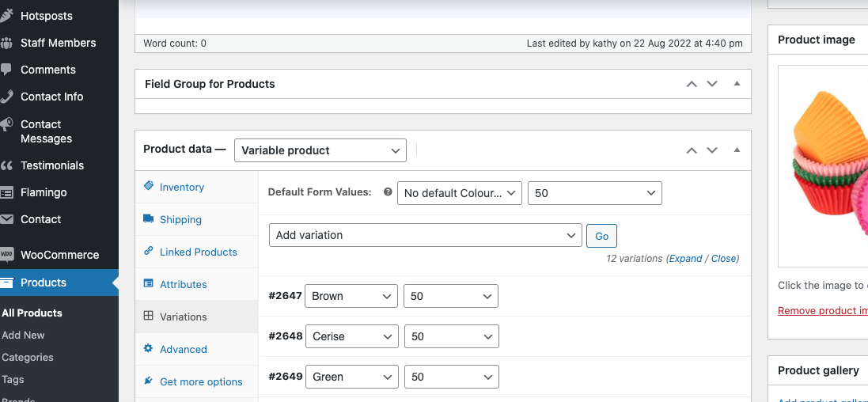Image resolution: width=868 pixels, height=402 pixels.
Task: Click the WooCommerce logo icon in sidebar
Action: (7, 255)
